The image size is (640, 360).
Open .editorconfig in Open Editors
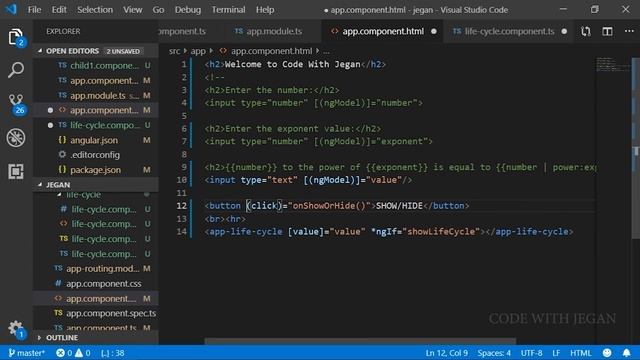95,155
